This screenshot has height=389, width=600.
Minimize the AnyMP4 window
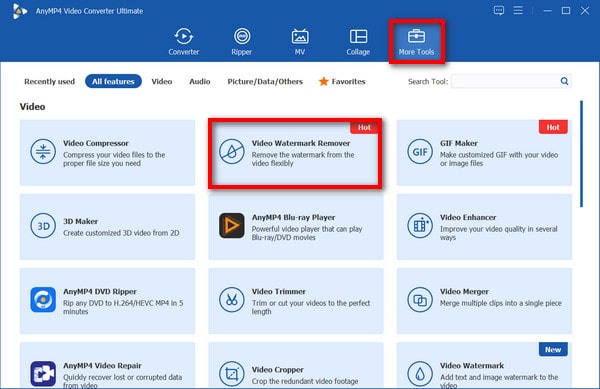tap(547, 11)
